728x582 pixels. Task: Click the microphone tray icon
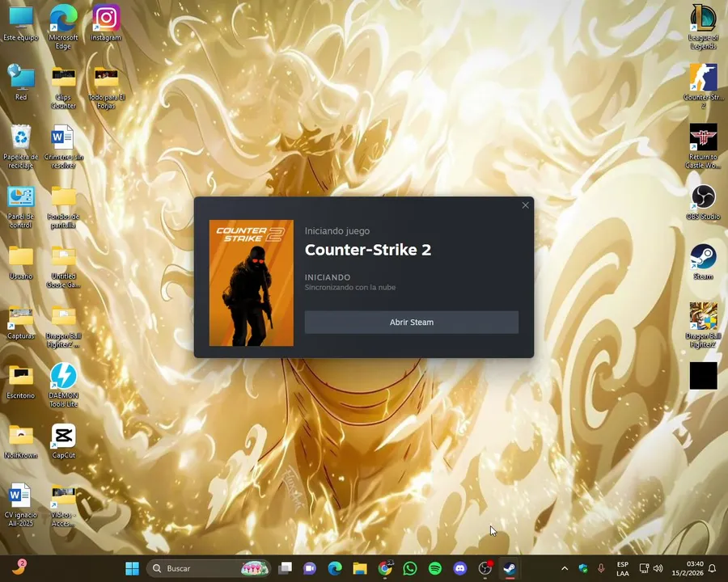tap(601, 568)
